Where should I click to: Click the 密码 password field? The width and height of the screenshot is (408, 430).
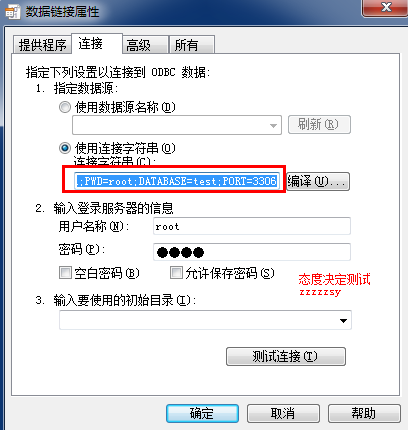pyautogui.click(x=252, y=252)
